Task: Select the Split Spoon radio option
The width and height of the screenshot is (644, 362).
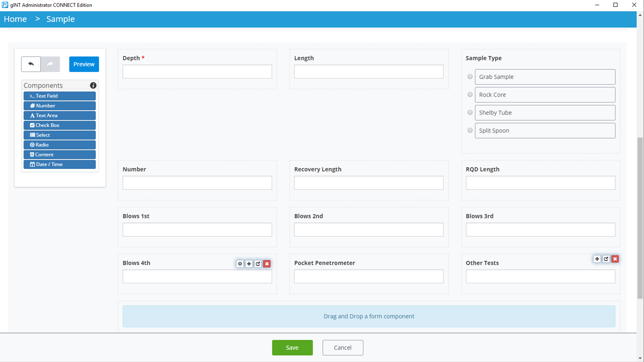Action: [470, 130]
